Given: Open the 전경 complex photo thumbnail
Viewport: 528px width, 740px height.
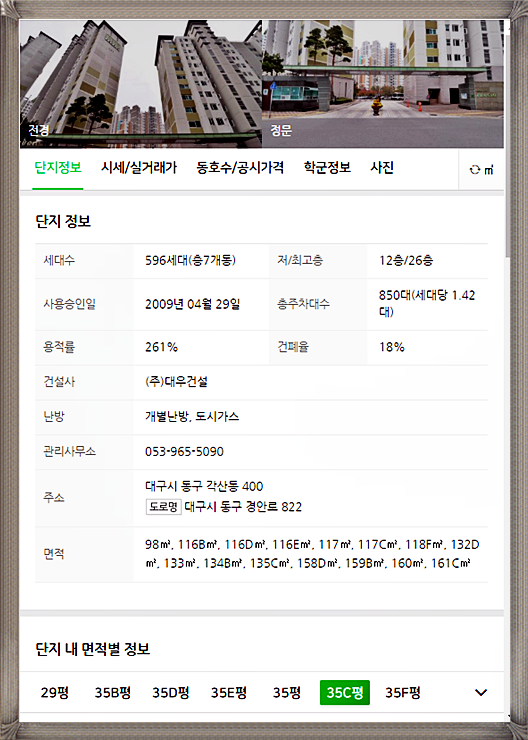Looking at the screenshot, I should tap(141, 84).
